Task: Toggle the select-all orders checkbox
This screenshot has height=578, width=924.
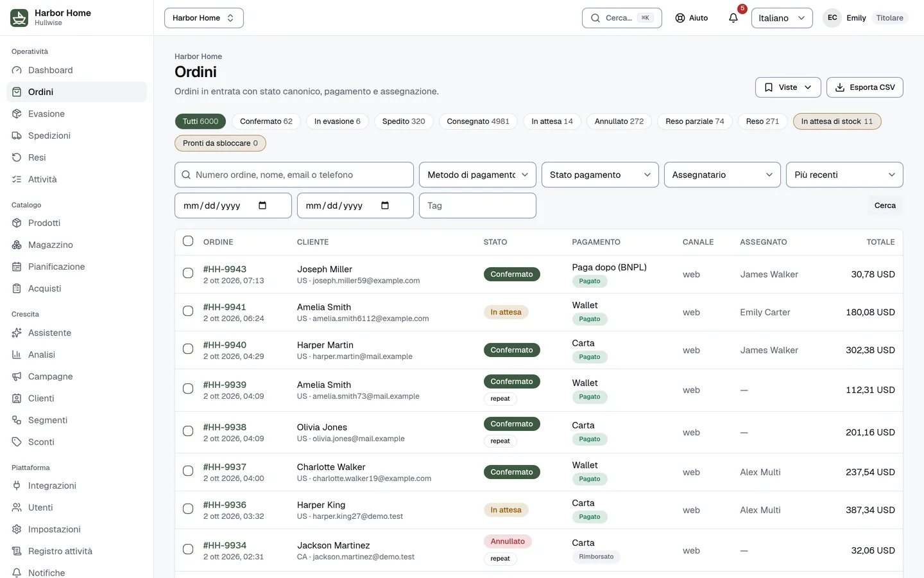Action: (188, 241)
